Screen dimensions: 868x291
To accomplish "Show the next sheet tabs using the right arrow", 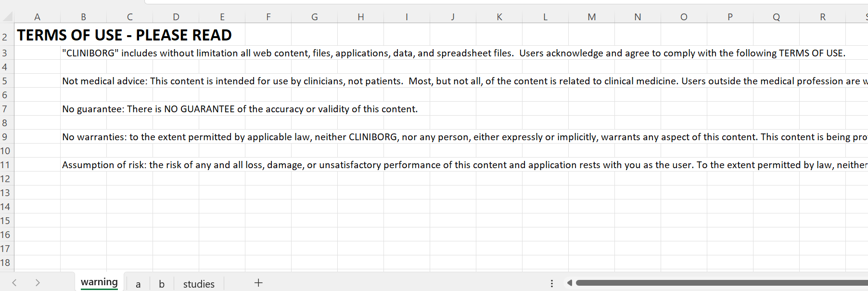I will 38,283.
